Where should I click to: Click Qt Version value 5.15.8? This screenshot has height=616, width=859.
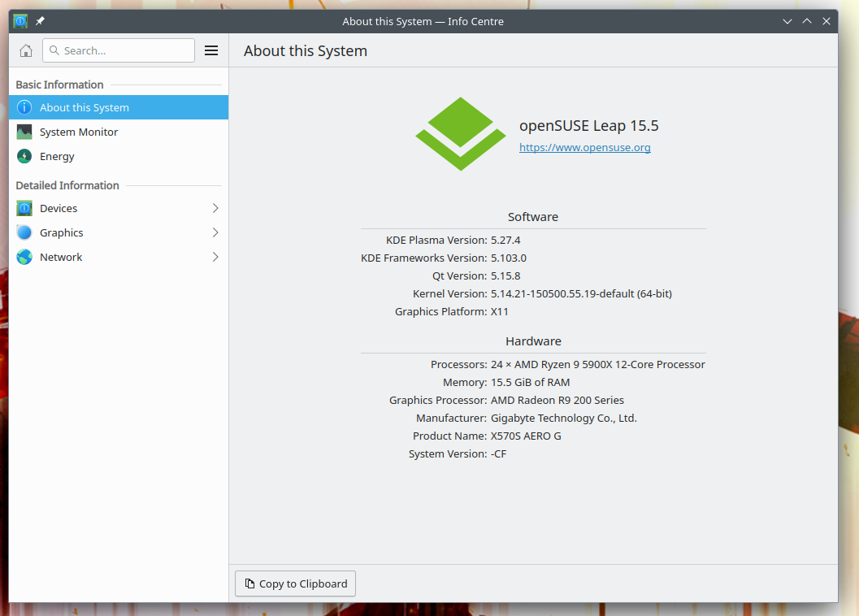[505, 275]
